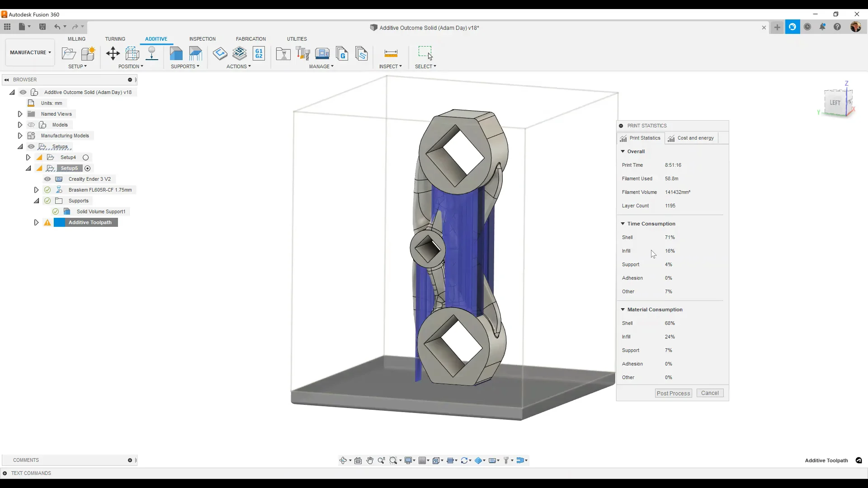
Task: Select Braskem FL605R-CF 1.75mm print setting
Action: 100,190
